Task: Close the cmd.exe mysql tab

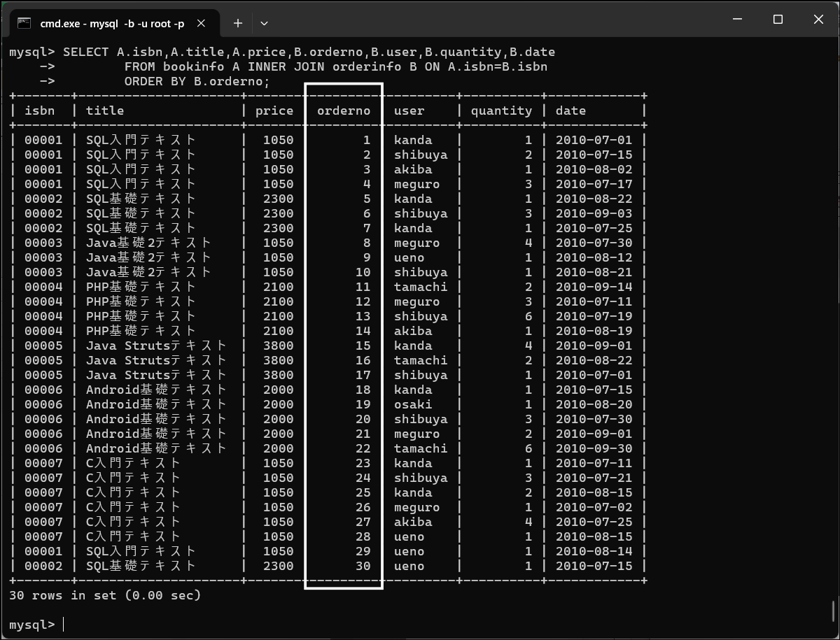Action: pyautogui.click(x=201, y=23)
